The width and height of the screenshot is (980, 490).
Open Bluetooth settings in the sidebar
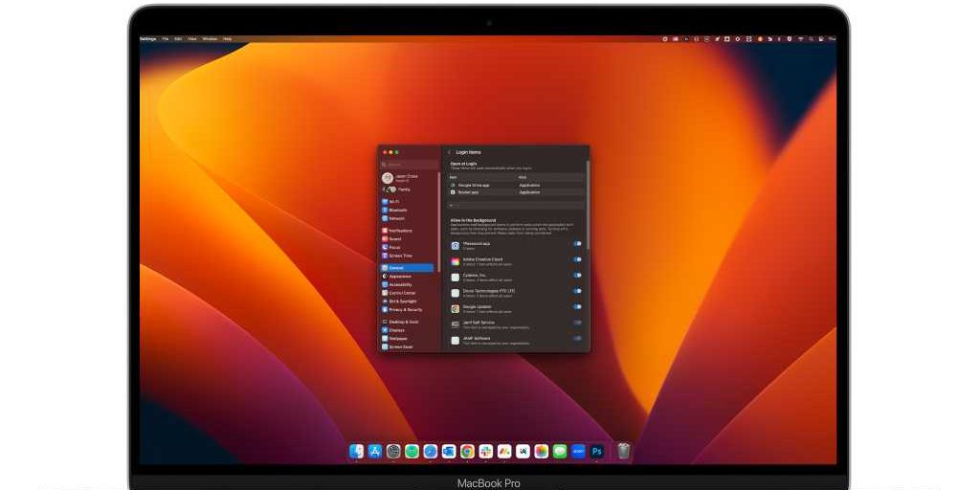point(396,210)
